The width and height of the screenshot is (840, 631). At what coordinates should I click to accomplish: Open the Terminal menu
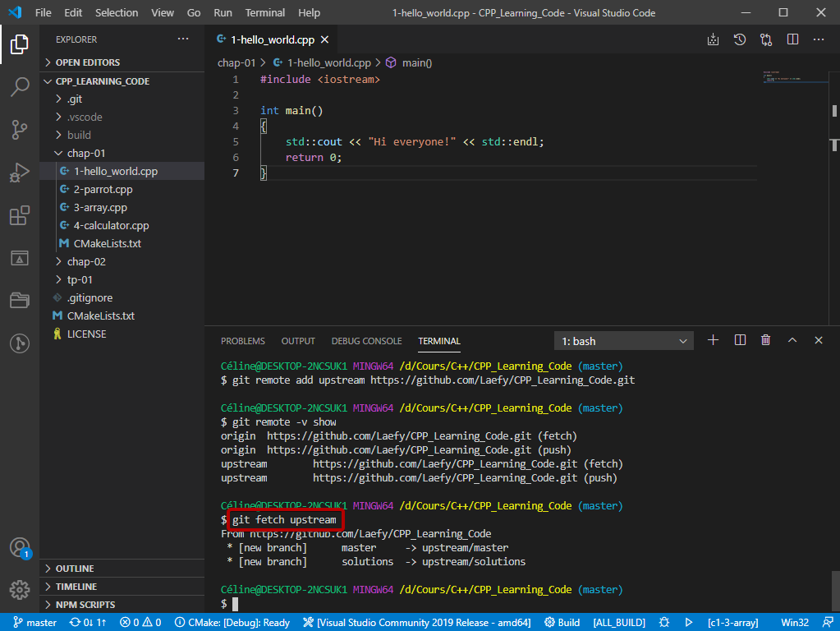click(x=265, y=12)
